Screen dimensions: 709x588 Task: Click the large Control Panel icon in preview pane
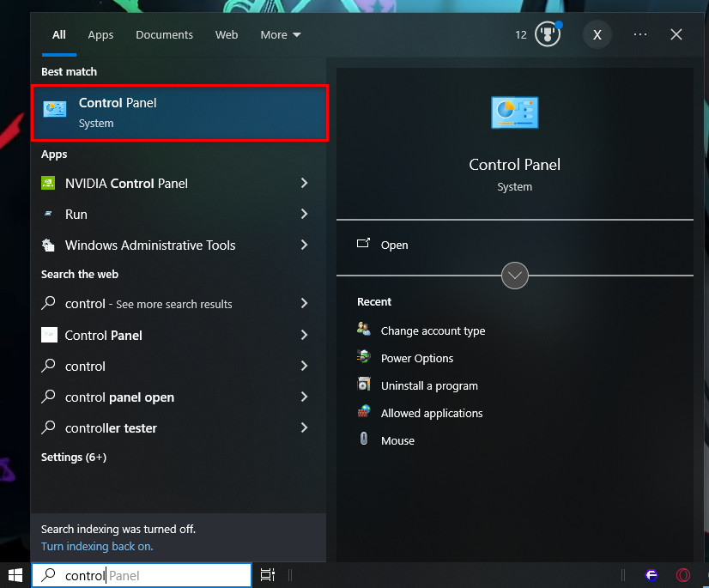tap(514, 112)
